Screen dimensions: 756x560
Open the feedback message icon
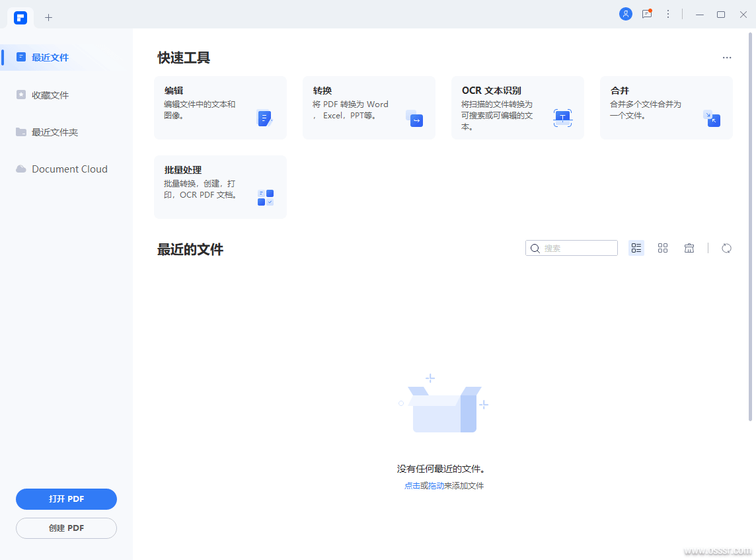click(647, 14)
